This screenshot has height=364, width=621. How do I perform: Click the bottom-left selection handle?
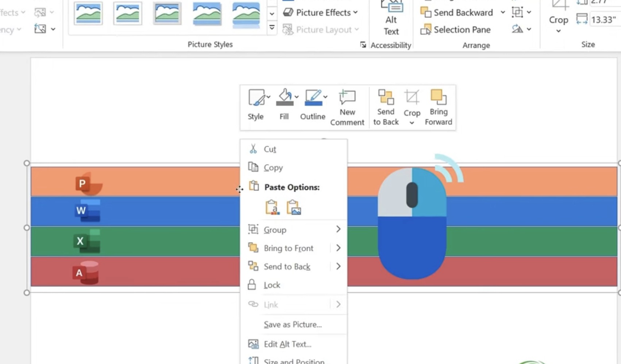(27, 293)
